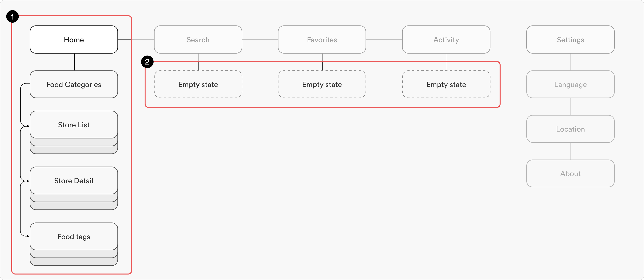Click the Empty state box under Activity
This screenshot has height=280, width=644.
[446, 84]
